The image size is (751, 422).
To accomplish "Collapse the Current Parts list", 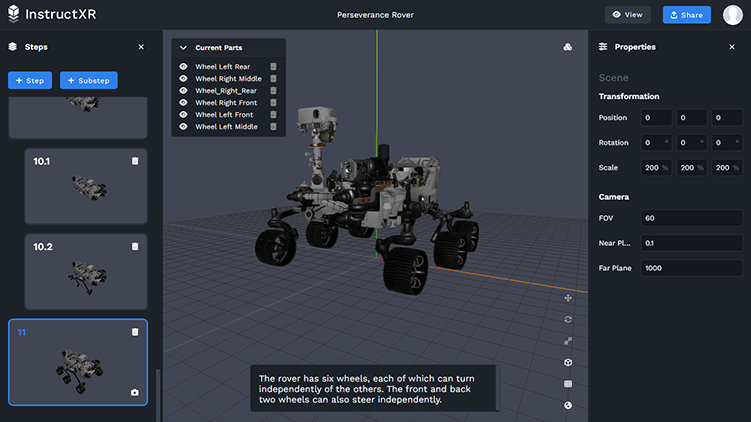I will coord(183,48).
